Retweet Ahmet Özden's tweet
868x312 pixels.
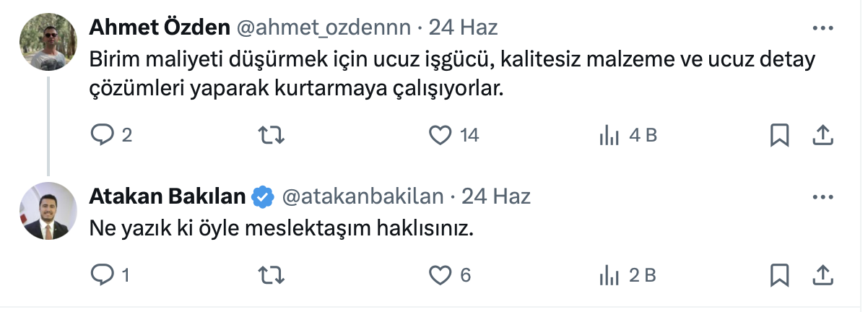coord(271,135)
